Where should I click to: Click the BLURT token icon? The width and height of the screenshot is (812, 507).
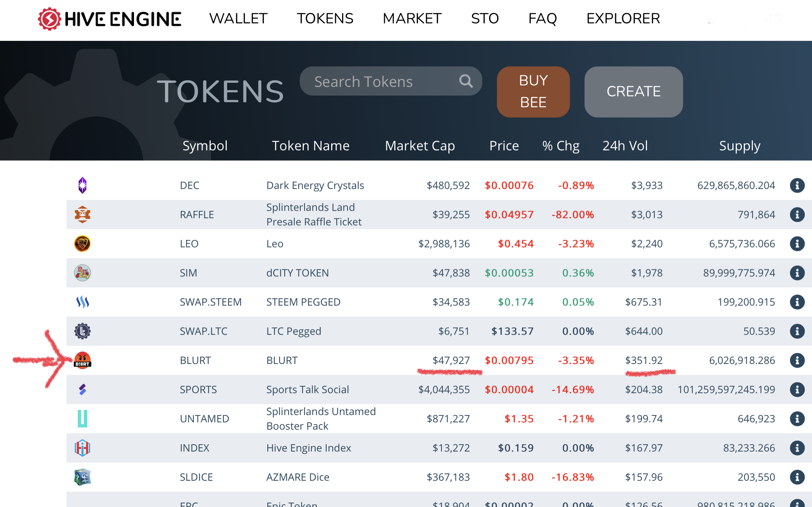click(83, 361)
